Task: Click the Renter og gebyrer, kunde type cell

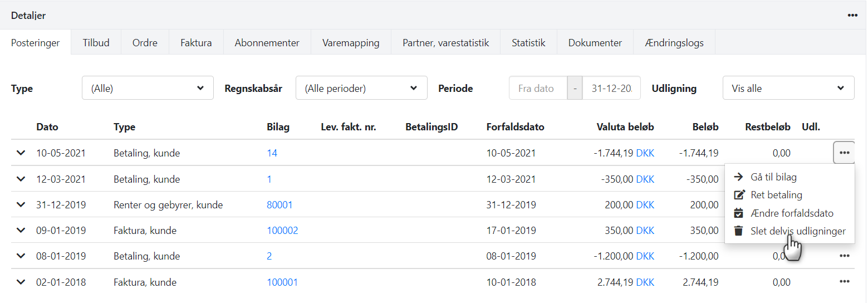Action: pyautogui.click(x=168, y=205)
